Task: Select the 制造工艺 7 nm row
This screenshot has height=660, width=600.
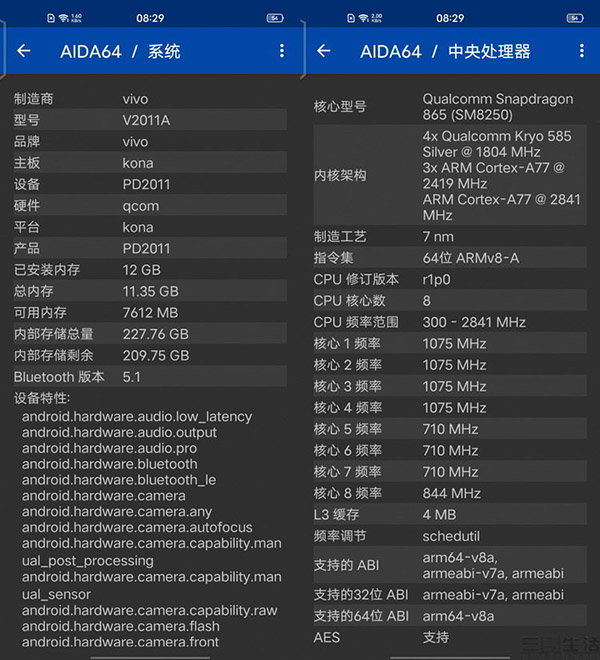Action: point(450,237)
